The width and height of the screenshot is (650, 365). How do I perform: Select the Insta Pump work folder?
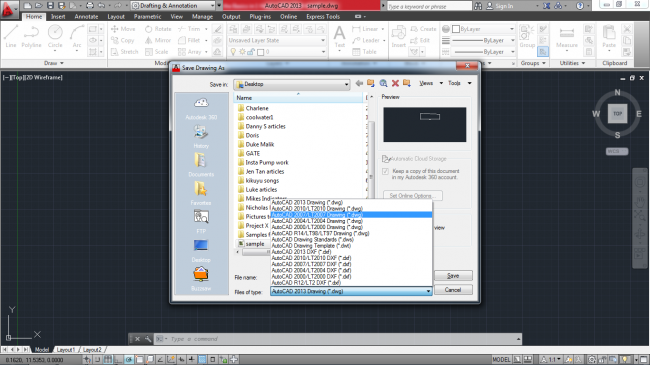pyautogui.click(x=263, y=163)
